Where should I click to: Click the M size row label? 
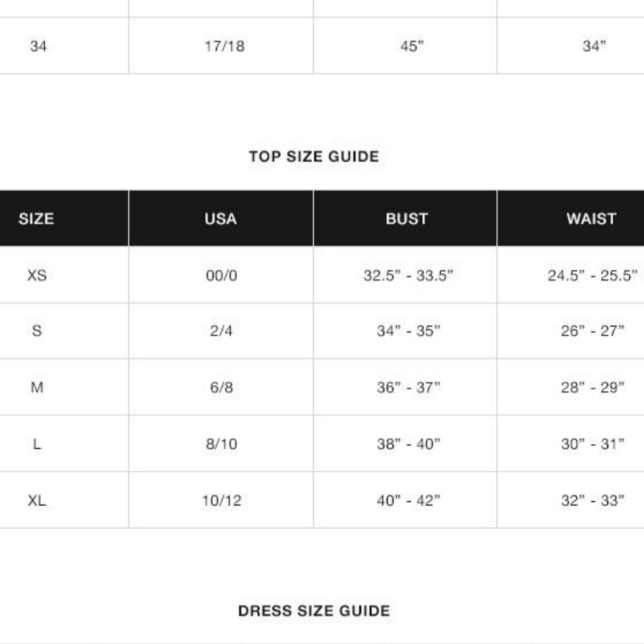37,387
